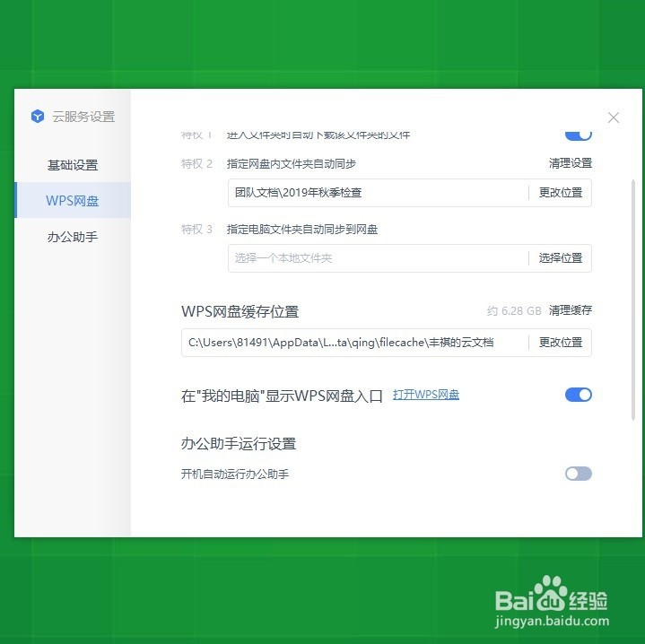Click 选择位置 for local folder sync
Image resolution: width=645 pixels, height=644 pixels.
click(561, 257)
